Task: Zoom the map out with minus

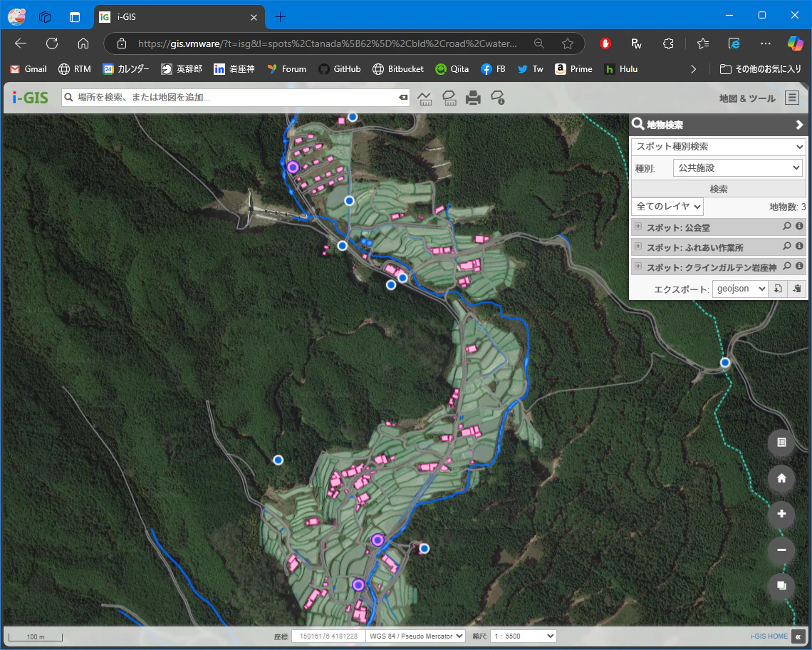Action: (781, 550)
